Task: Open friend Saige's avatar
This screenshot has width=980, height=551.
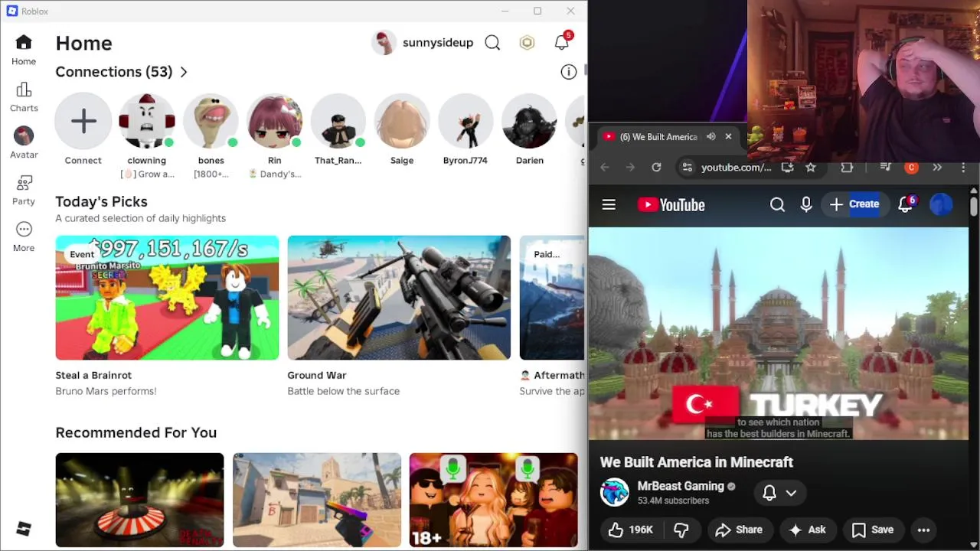Action: pyautogui.click(x=402, y=122)
